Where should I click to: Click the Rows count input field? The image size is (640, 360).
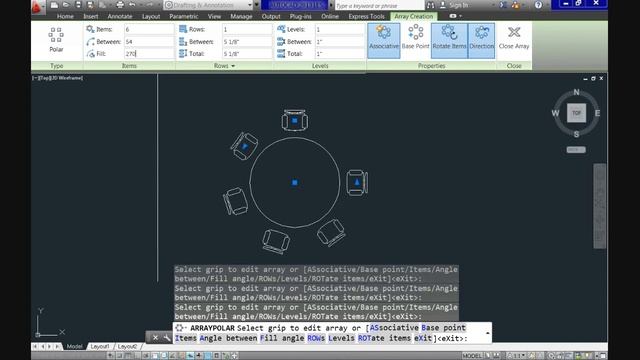[x=247, y=29]
